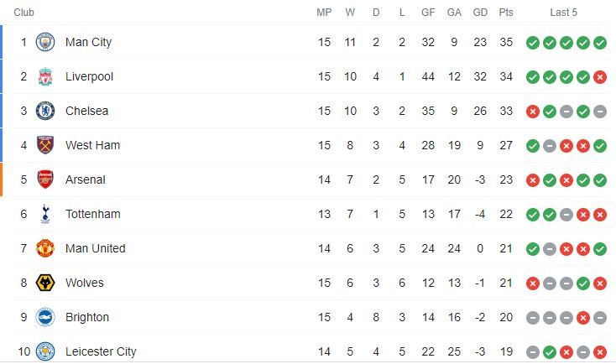Click Wolves' green win result icon
Screen dimensions: 616x364
[x=583, y=283]
